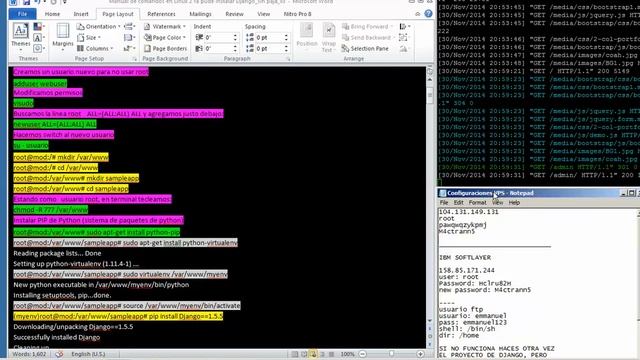Switch to the Review tab
Viewport: 640px width, 360px height.
[x=234, y=14]
